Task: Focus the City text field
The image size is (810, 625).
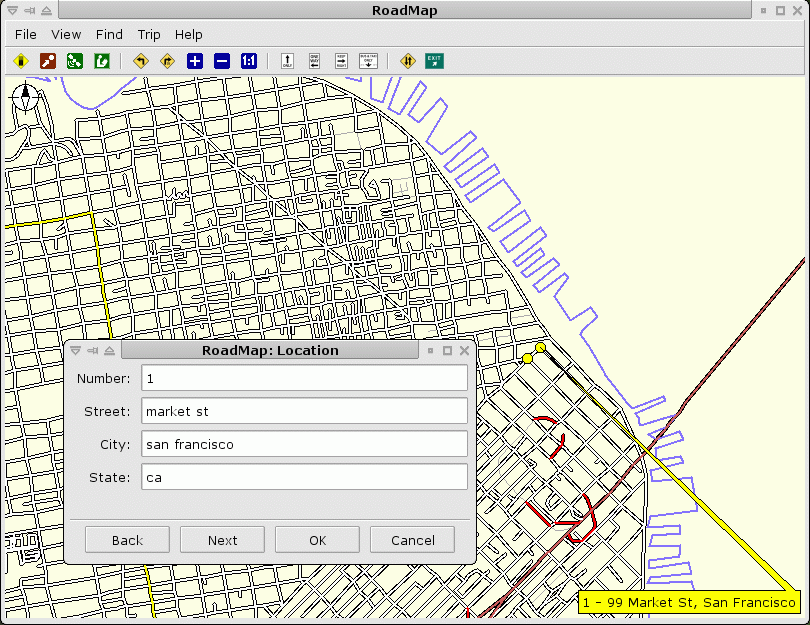Action: [304, 444]
